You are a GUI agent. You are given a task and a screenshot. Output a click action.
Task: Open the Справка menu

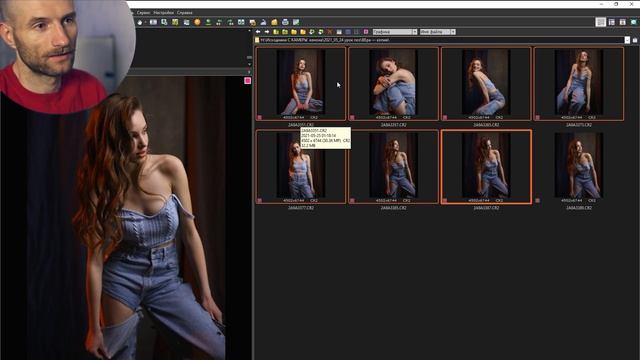tap(184, 13)
